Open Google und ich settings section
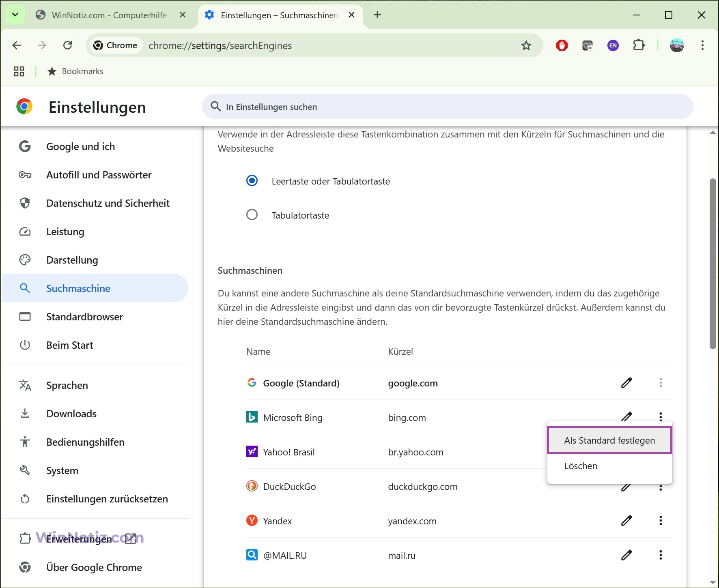The width and height of the screenshot is (719, 588). (x=95, y=146)
